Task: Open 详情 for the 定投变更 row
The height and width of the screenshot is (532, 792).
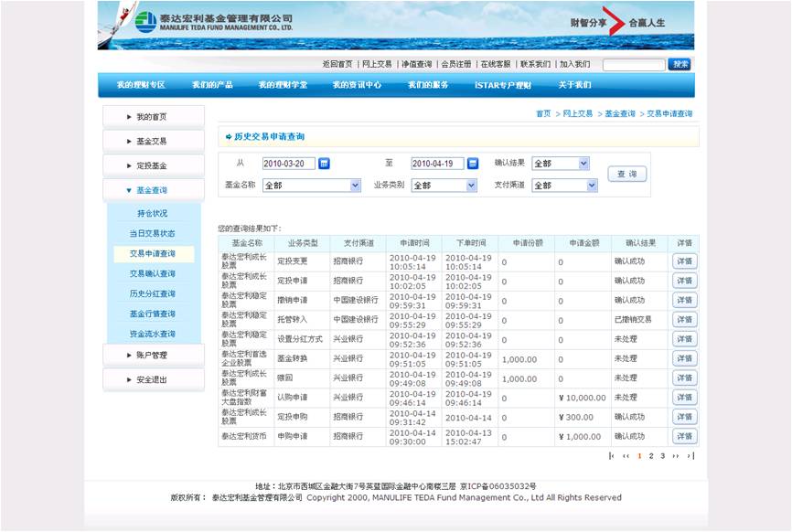Action: [x=684, y=261]
